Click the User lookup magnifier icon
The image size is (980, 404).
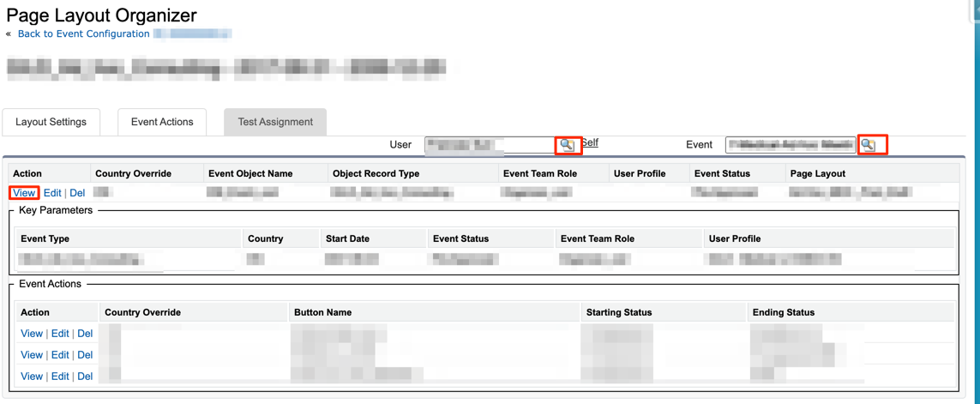pos(567,145)
